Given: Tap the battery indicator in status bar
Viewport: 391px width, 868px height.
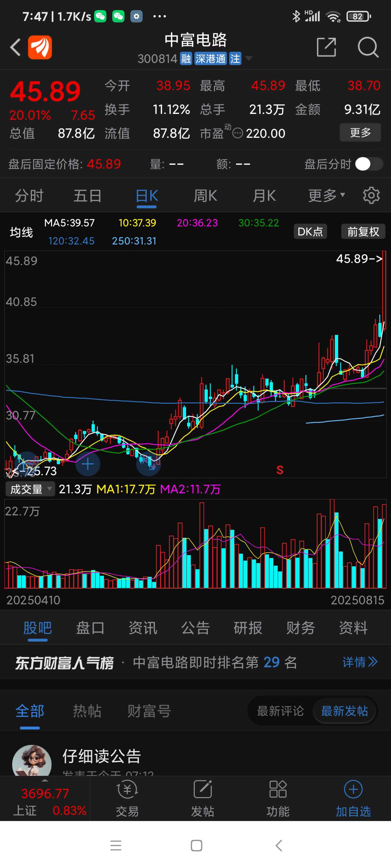Looking at the screenshot, I should click(x=359, y=16).
